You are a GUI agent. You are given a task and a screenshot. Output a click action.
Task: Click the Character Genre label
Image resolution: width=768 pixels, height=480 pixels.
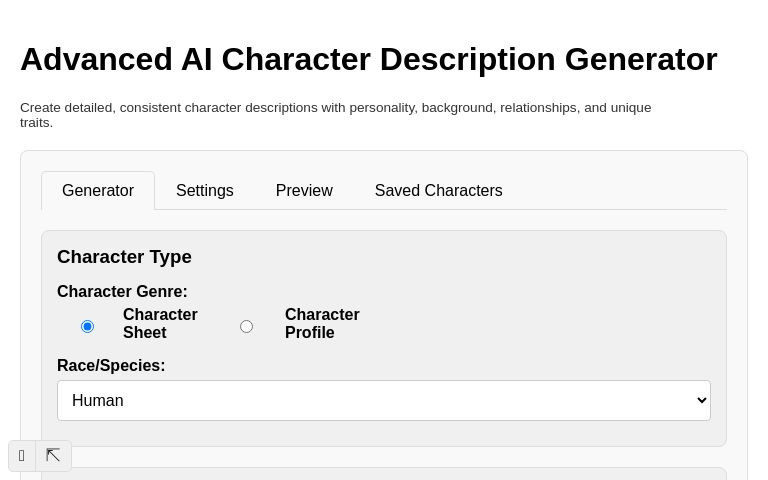coord(122,292)
